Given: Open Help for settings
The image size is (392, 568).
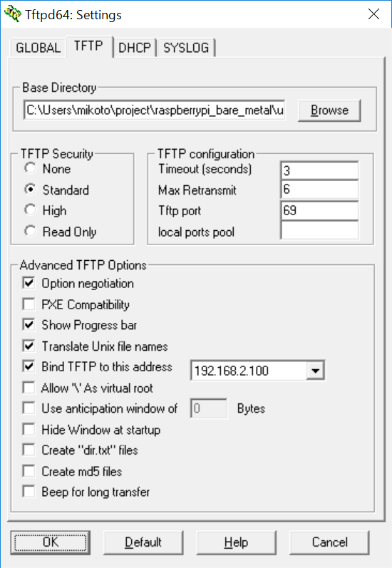Looking at the screenshot, I should point(236,542).
